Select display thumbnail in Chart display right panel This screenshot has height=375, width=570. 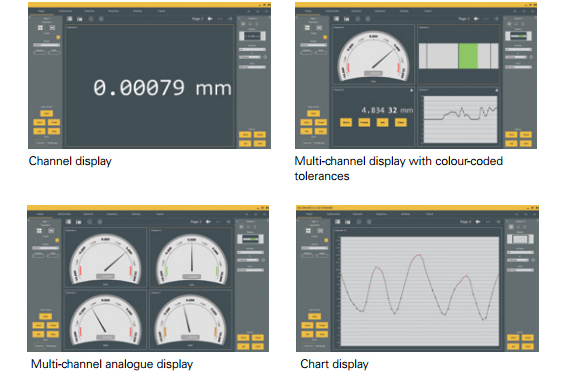click(x=520, y=239)
